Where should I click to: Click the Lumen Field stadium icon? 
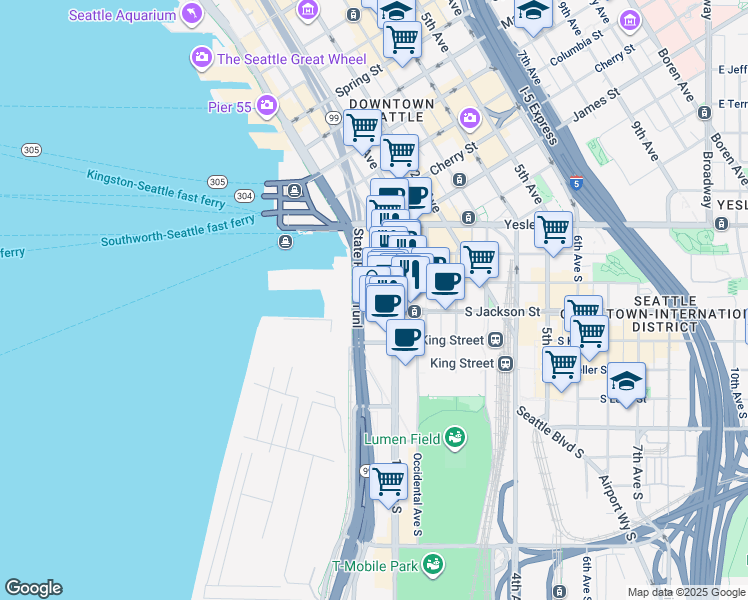(455, 437)
